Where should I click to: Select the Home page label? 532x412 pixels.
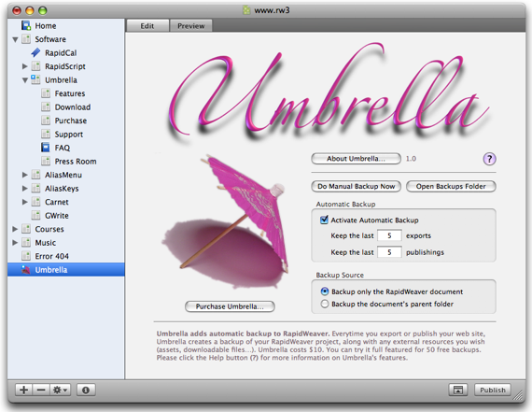[46, 26]
